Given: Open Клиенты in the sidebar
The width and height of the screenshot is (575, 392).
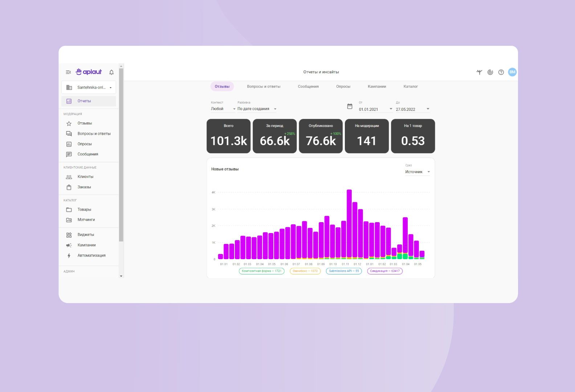Looking at the screenshot, I should 85,177.
